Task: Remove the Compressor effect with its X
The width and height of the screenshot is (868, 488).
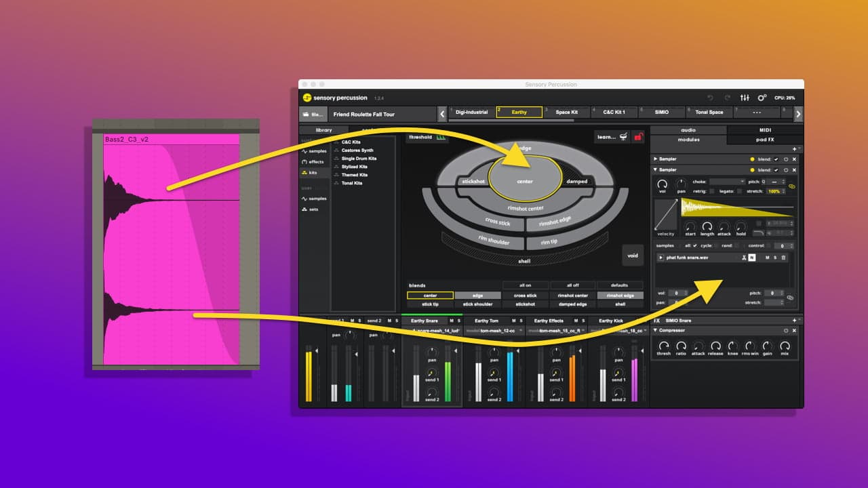Action: 795,331
